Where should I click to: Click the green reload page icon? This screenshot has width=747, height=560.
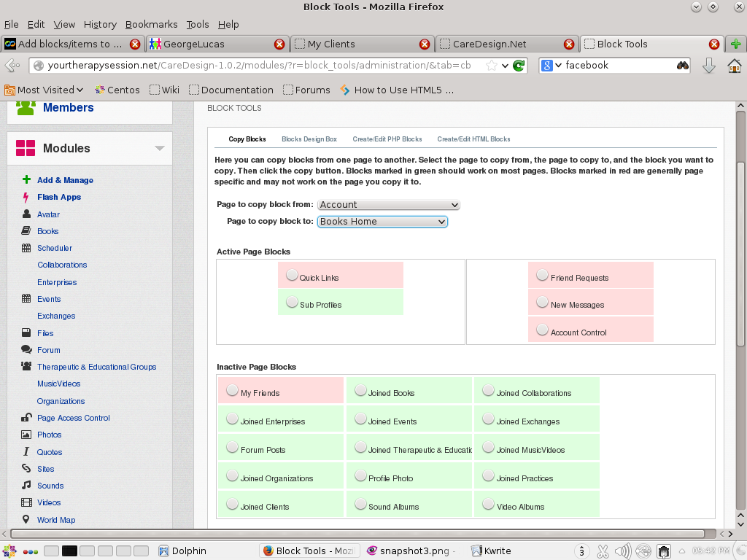(x=519, y=66)
